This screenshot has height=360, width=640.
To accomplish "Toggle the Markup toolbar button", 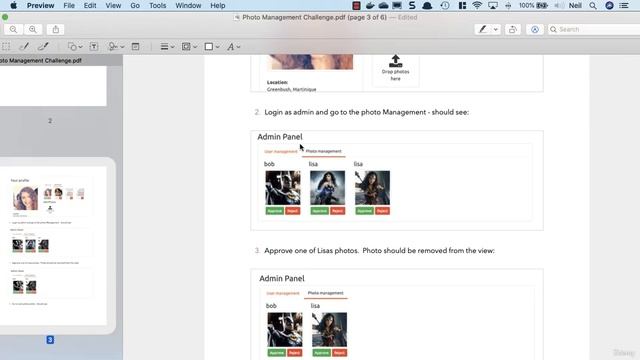I will 535,29.
